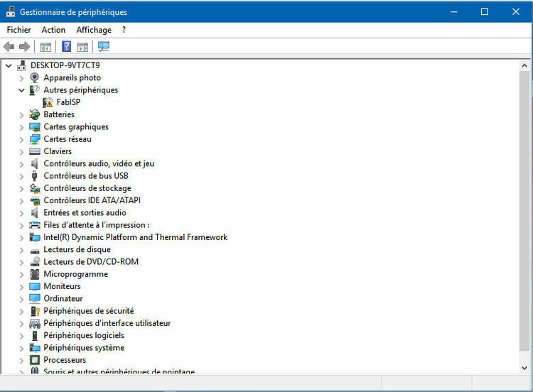Open the Action menu
Screen dimensions: 533x392
click(53, 30)
